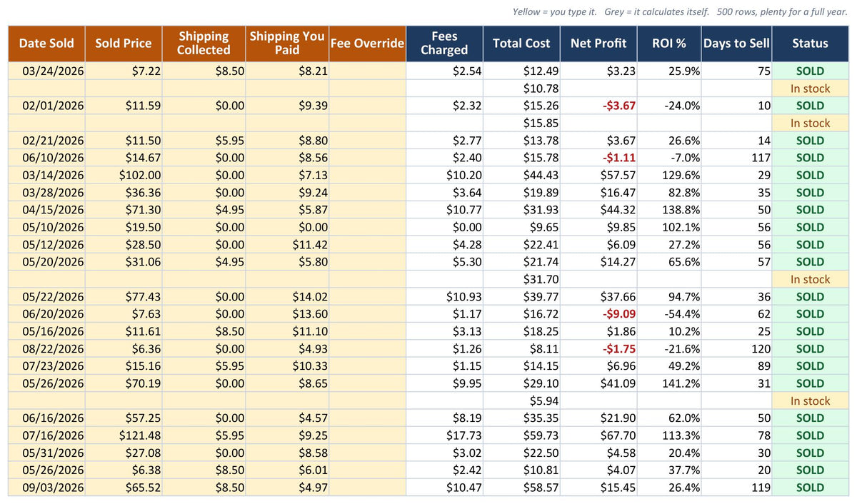857x504 pixels.
Task: Click ROI value 113.3%
Action: [669, 435]
